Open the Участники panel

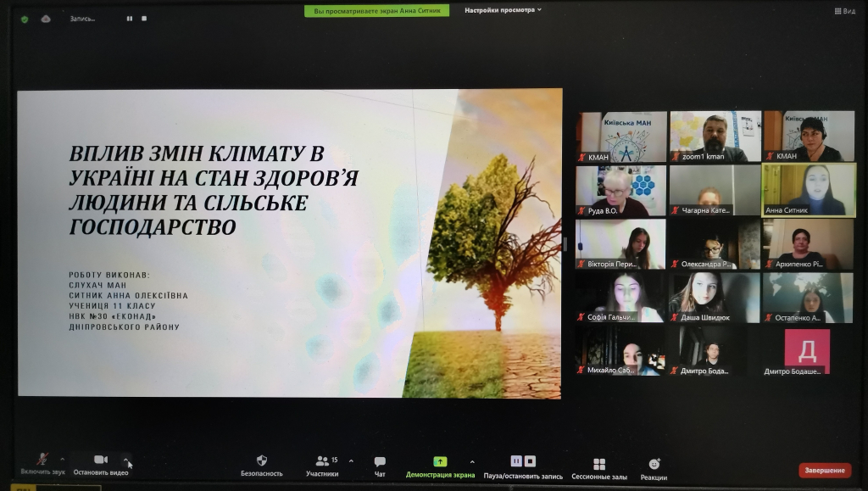coord(322,466)
